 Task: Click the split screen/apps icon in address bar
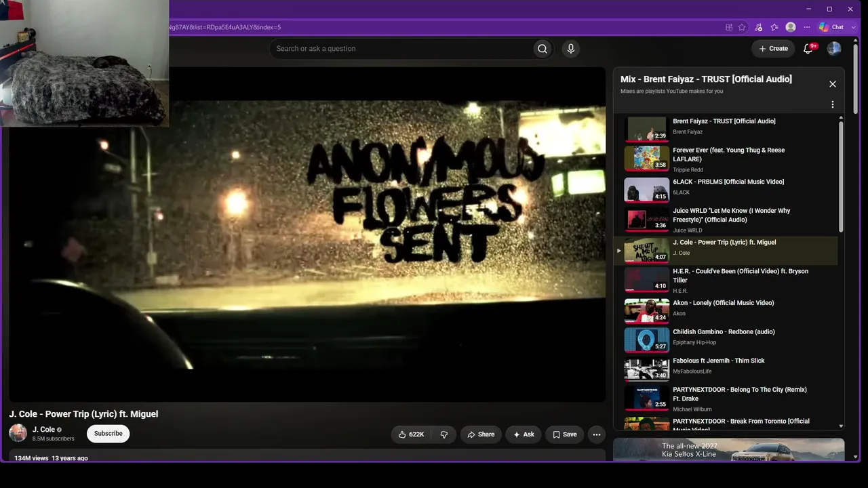point(729,27)
